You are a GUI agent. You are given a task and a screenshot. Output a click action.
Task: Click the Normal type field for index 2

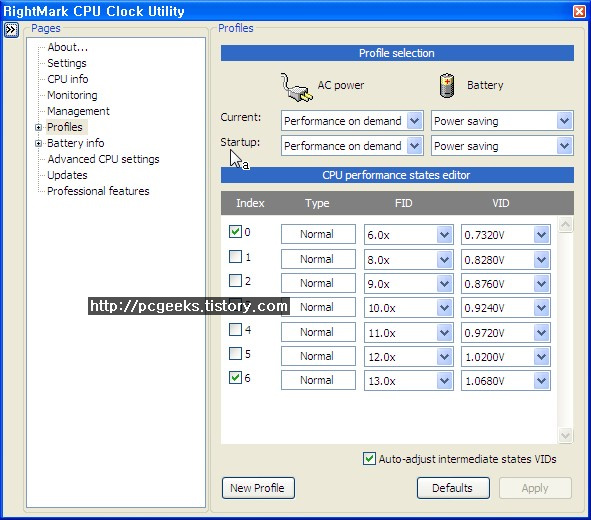pos(318,283)
